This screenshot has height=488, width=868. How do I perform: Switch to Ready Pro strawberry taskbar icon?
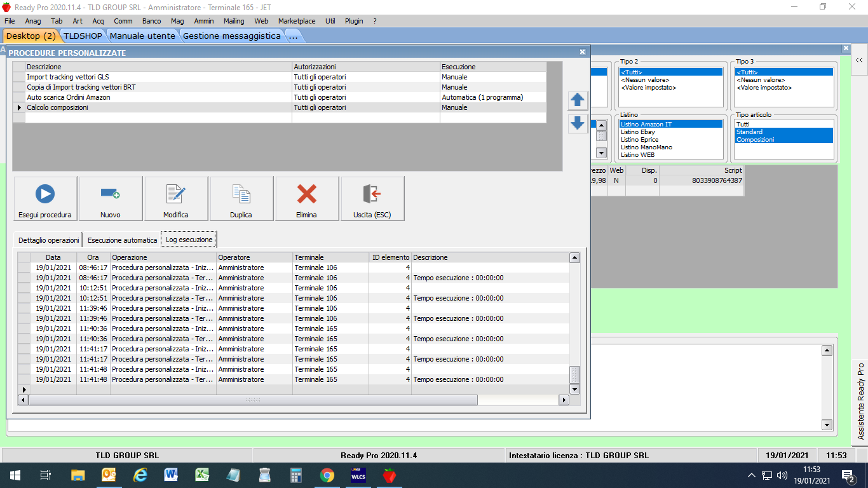(x=389, y=475)
